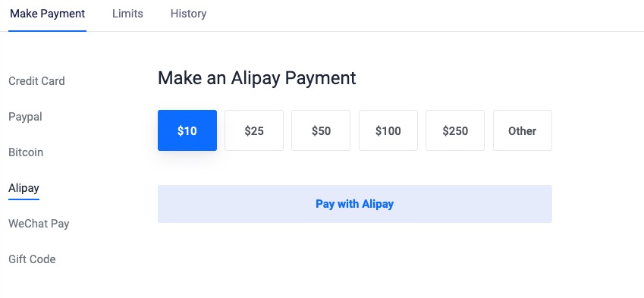644x298 pixels.
Task: Select the $10 amount
Action: [x=187, y=130]
